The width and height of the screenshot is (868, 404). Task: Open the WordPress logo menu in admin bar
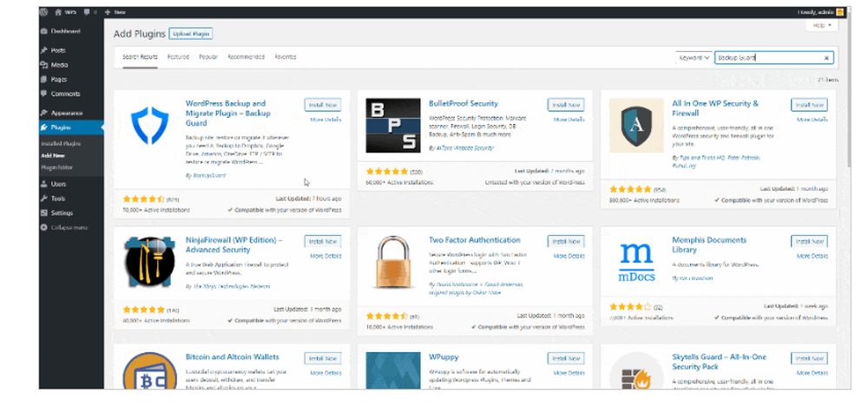point(44,11)
